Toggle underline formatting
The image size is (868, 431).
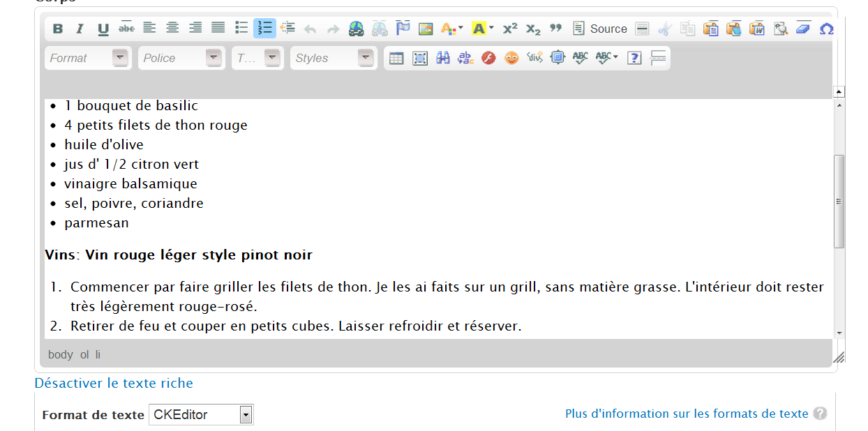[103, 29]
